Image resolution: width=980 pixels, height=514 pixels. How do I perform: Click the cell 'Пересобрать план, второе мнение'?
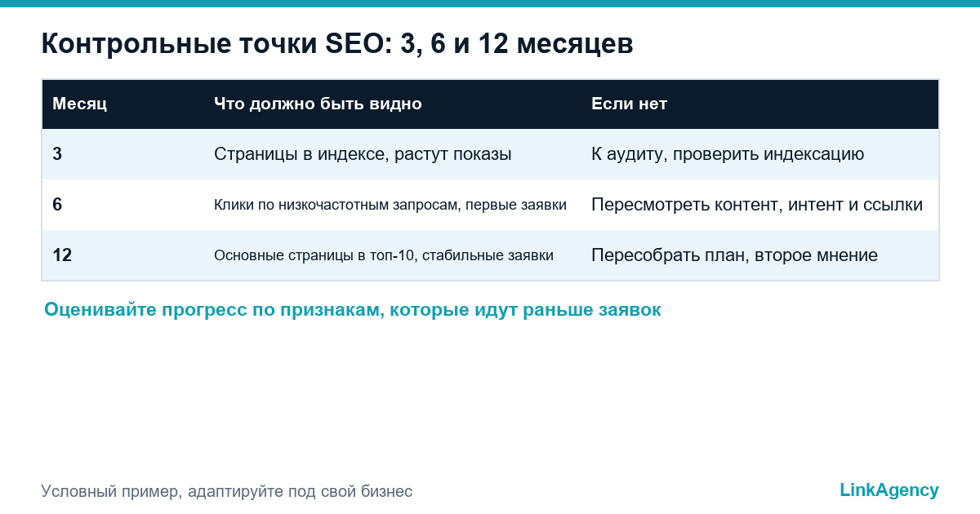tap(734, 255)
